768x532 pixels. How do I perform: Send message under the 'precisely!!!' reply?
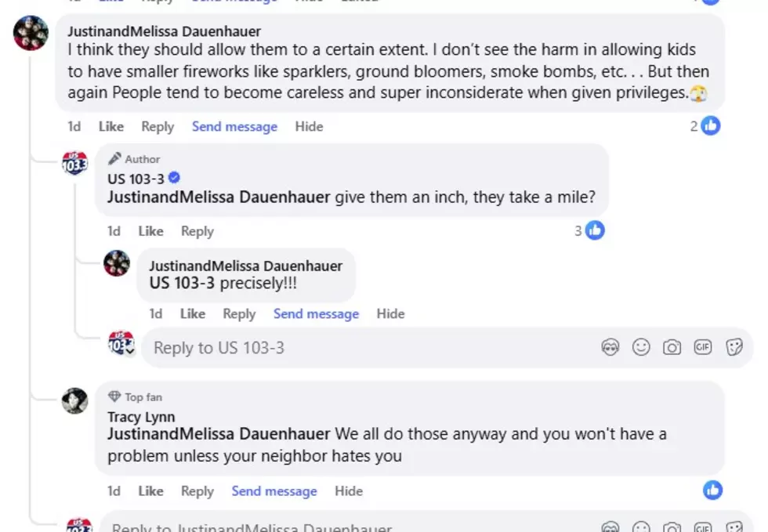[x=316, y=313]
